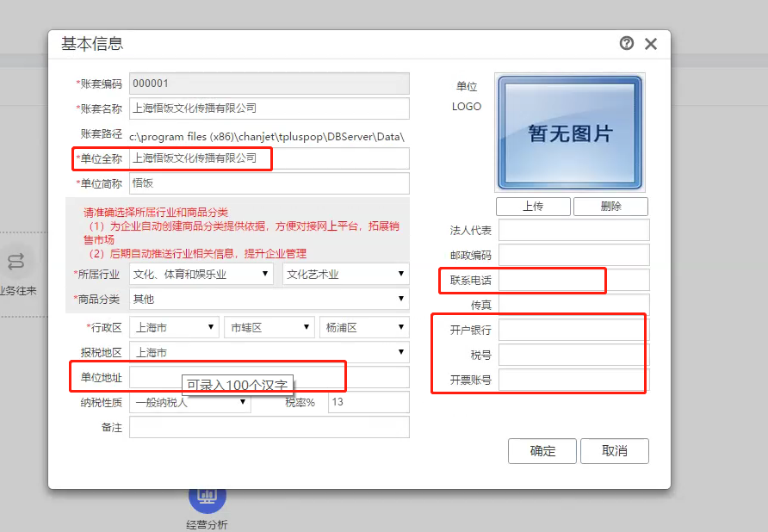Click the 单位简称 field containing 悟饭
Image resolution: width=768 pixels, height=532 pixels.
pos(269,183)
